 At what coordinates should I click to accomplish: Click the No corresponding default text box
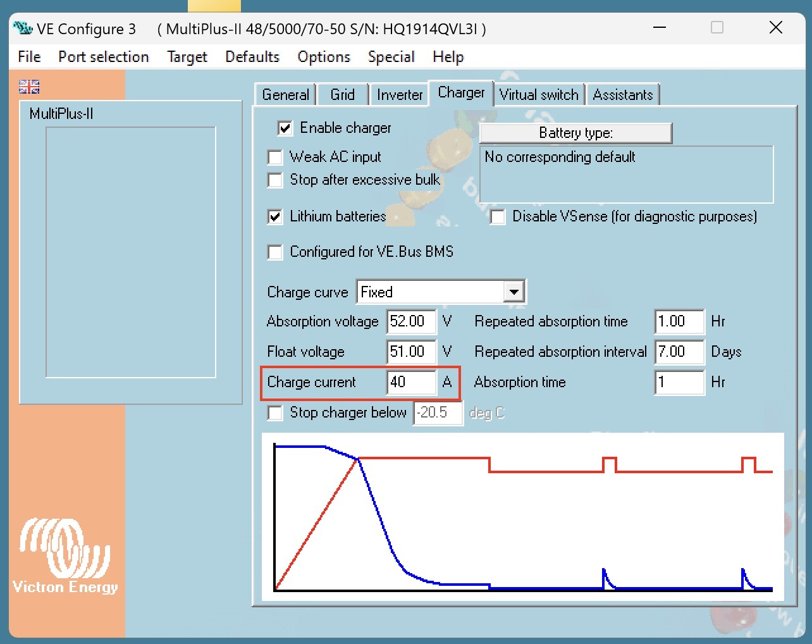point(627,175)
